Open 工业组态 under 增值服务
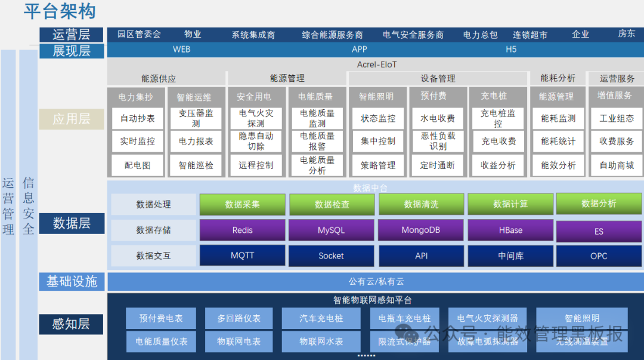This screenshot has width=644, height=360. pyautogui.click(x=616, y=118)
